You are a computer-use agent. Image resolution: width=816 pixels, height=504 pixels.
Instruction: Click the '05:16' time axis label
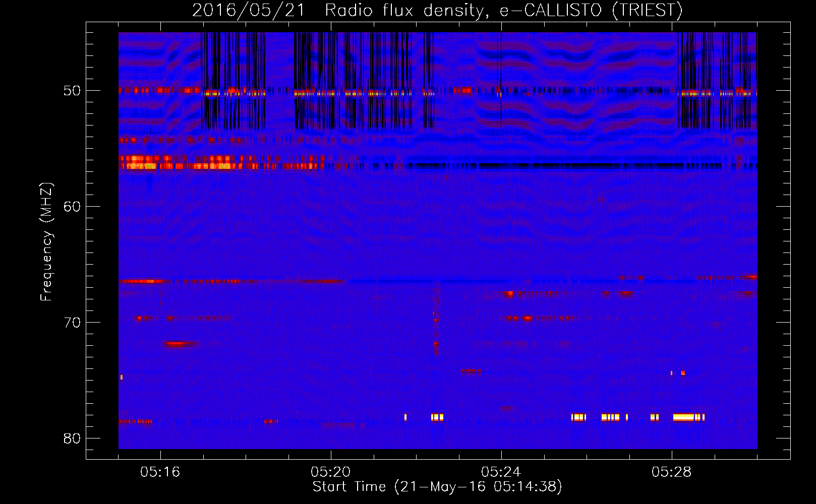[x=160, y=472]
